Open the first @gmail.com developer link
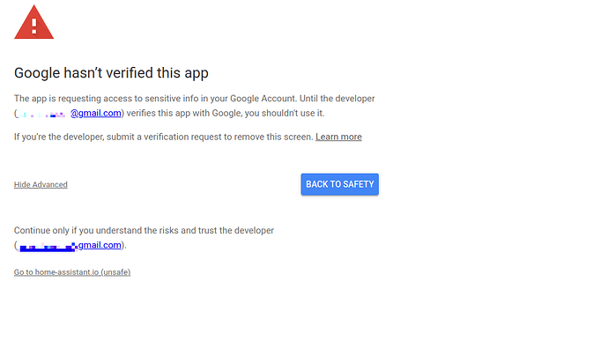 [x=96, y=113]
